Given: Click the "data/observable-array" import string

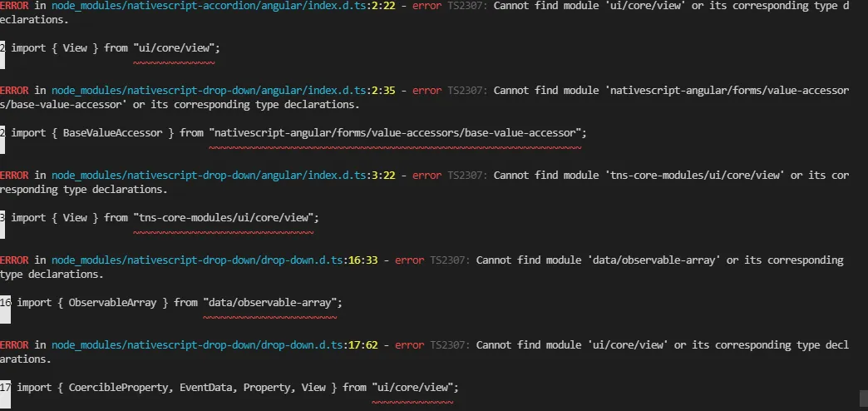Looking at the screenshot, I should [269, 303].
